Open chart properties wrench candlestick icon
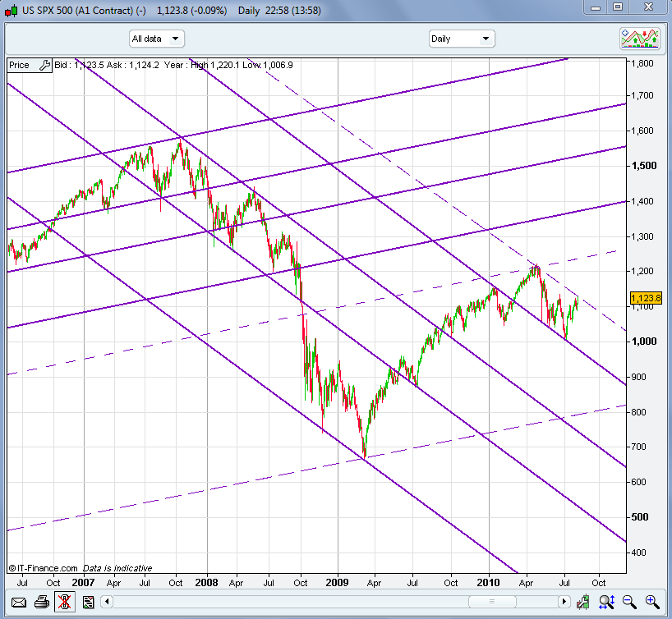The image size is (672, 619). pyautogui.click(x=582, y=603)
